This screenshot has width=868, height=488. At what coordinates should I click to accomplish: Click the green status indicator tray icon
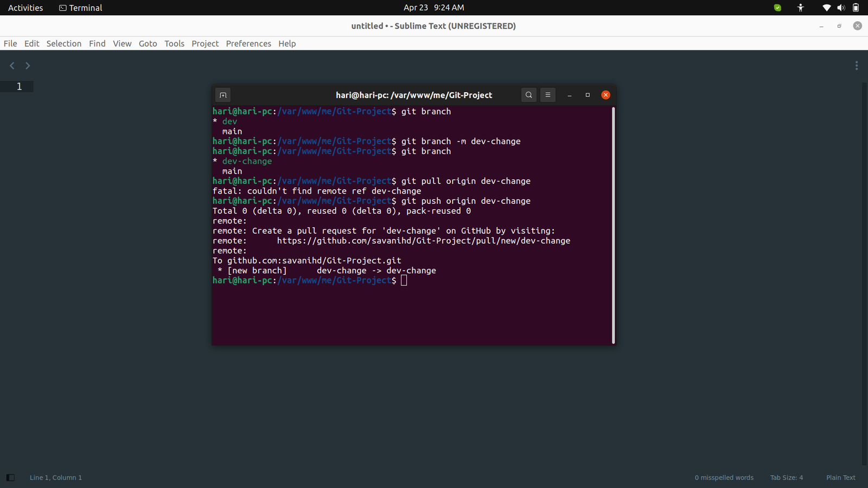click(777, 8)
